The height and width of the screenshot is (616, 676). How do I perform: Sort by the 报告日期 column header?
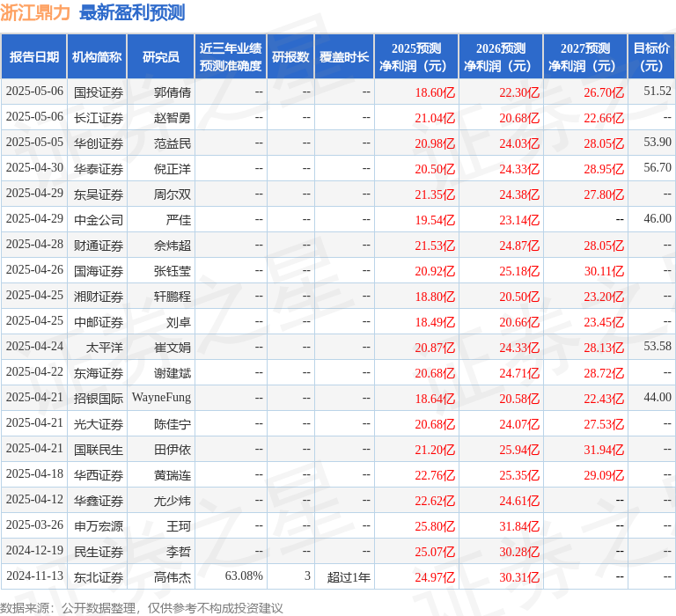tap(34, 57)
